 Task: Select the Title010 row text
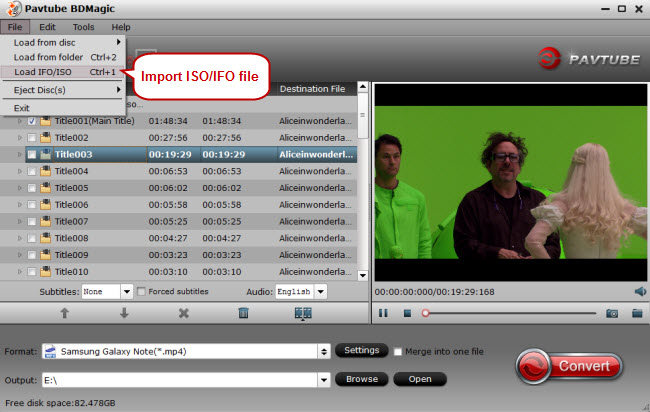[71, 272]
